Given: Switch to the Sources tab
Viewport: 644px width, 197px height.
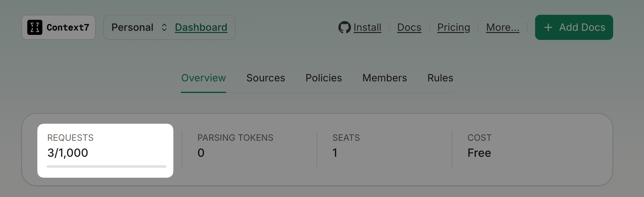Looking at the screenshot, I should (x=266, y=78).
